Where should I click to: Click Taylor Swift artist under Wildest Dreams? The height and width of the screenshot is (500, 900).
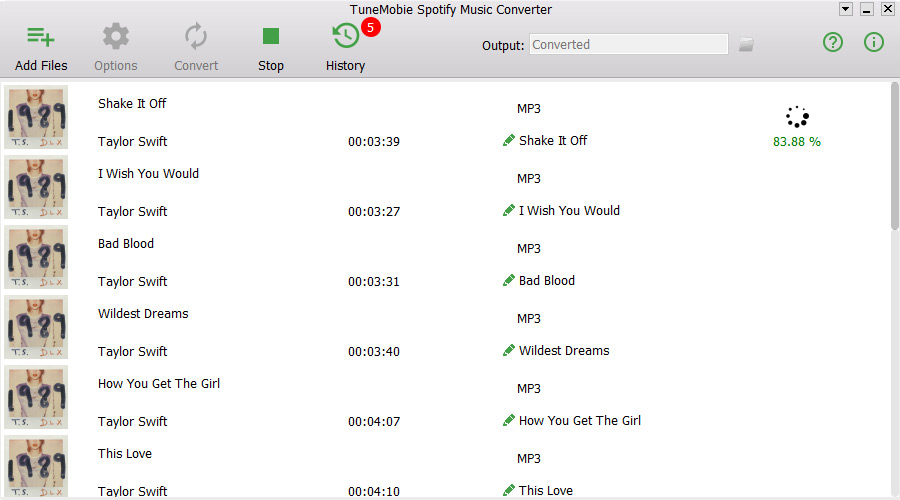[132, 351]
